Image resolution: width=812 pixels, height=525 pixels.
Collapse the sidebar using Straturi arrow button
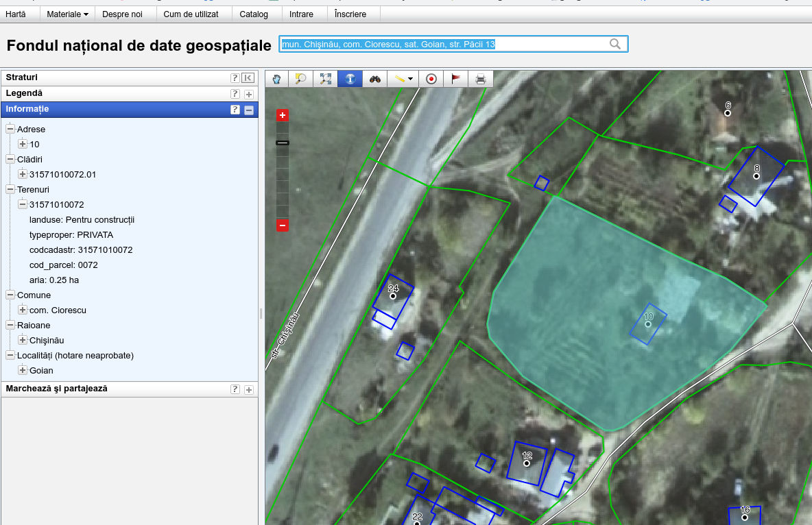point(248,78)
